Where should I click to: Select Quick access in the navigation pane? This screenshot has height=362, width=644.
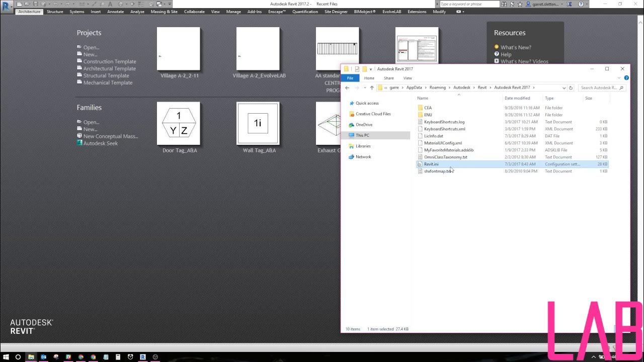coord(367,103)
